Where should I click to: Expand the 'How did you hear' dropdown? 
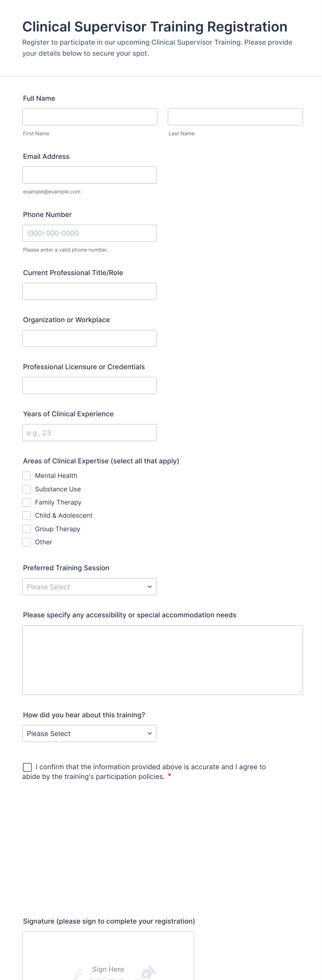89,734
